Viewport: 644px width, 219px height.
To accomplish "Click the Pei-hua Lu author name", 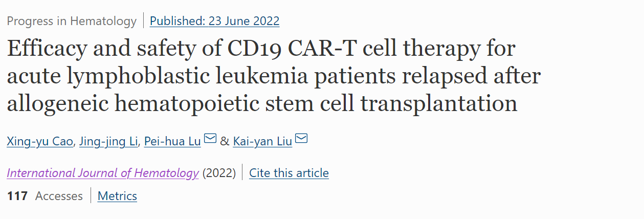I will point(172,142).
